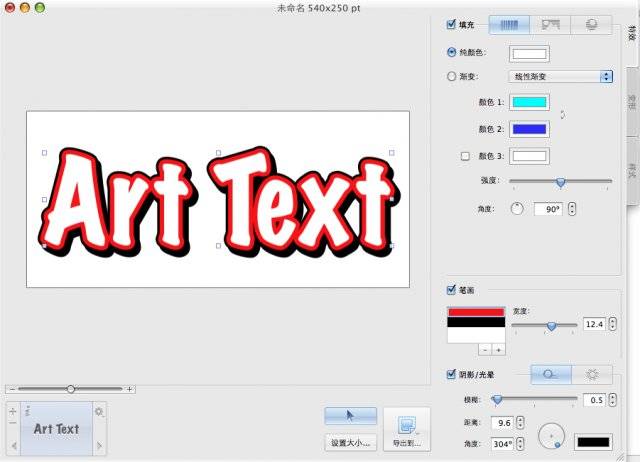The image size is (640, 462).
Task: Click the shadow distance stepper
Action: tap(519, 423)
